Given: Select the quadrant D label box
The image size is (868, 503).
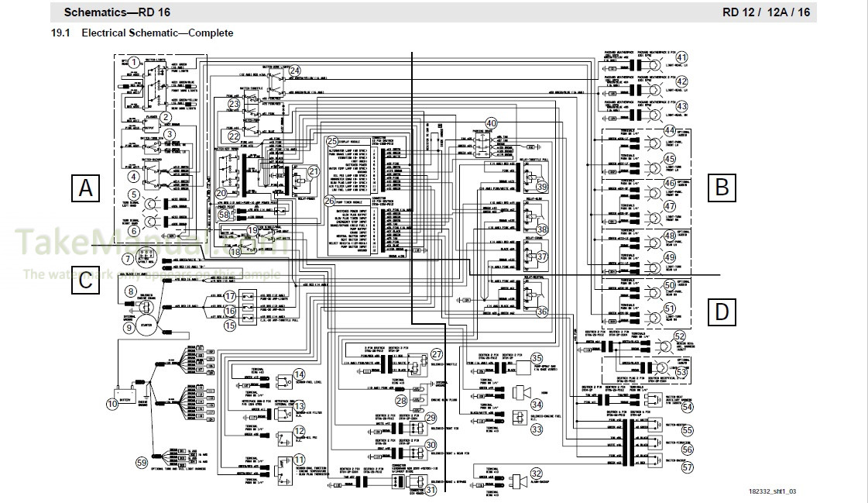Looking at the screenshot, I should pyautogui.click(x=722, y=312).
